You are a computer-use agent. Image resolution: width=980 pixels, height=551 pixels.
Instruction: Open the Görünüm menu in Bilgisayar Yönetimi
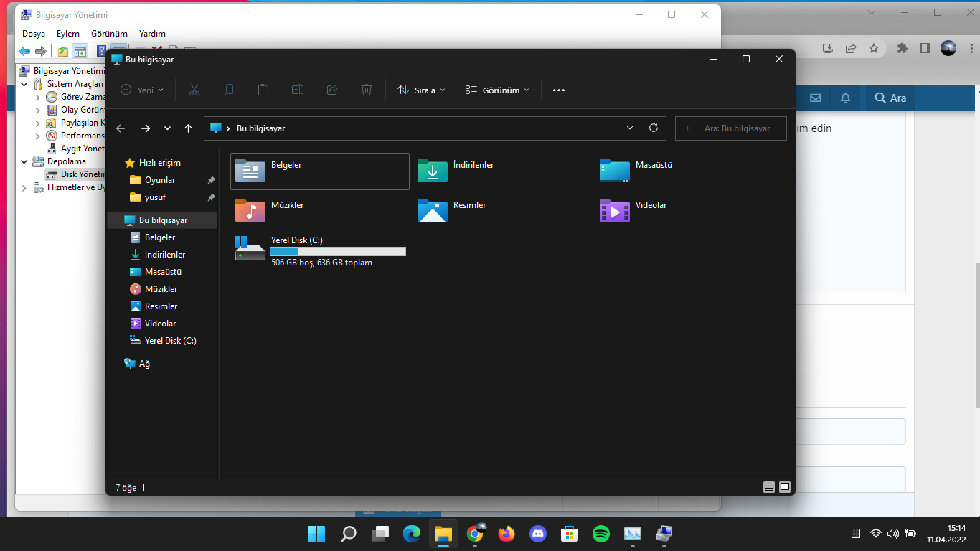click(x=109, y=34)
